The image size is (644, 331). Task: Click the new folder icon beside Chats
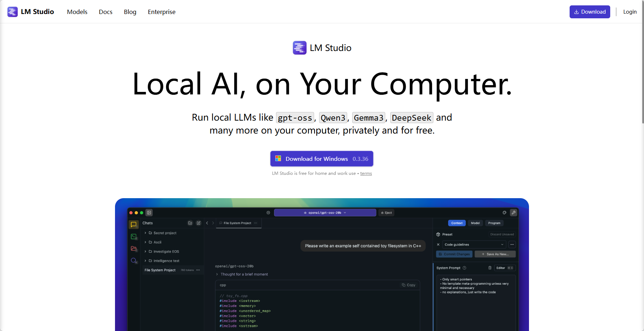point(190,223)
